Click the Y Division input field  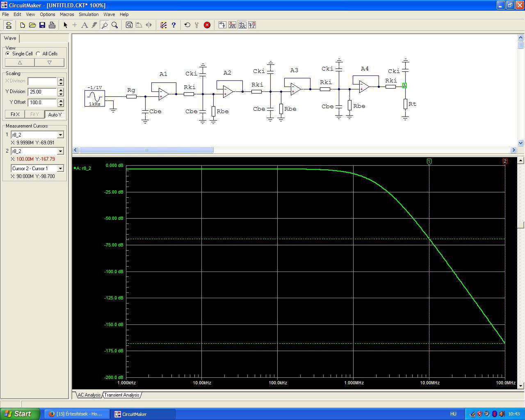(43, 92)
